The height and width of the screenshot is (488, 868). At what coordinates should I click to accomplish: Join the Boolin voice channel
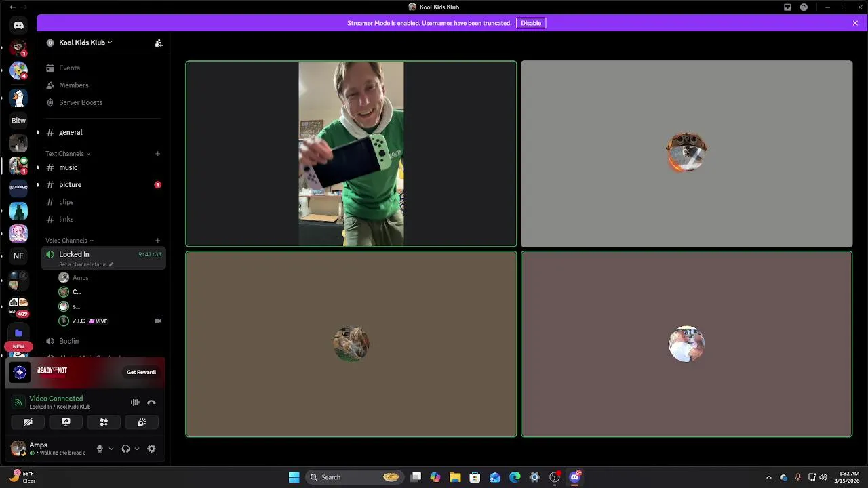pos(103,341)
